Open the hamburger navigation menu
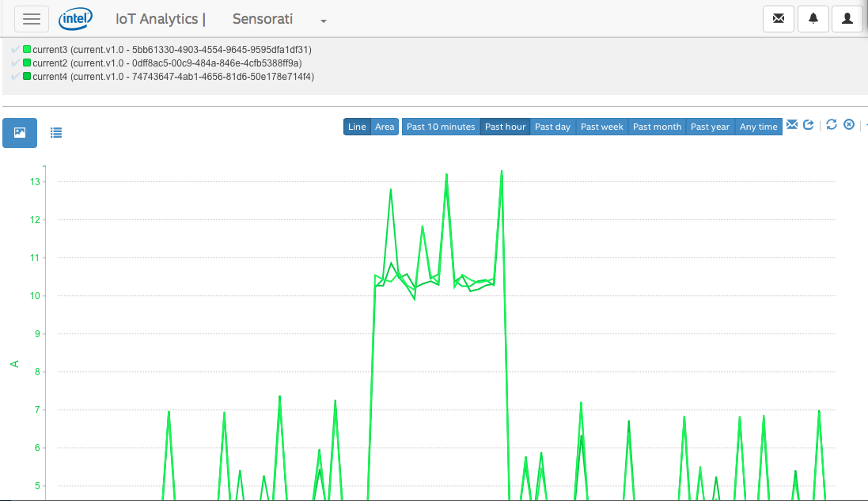 (32, 19)
